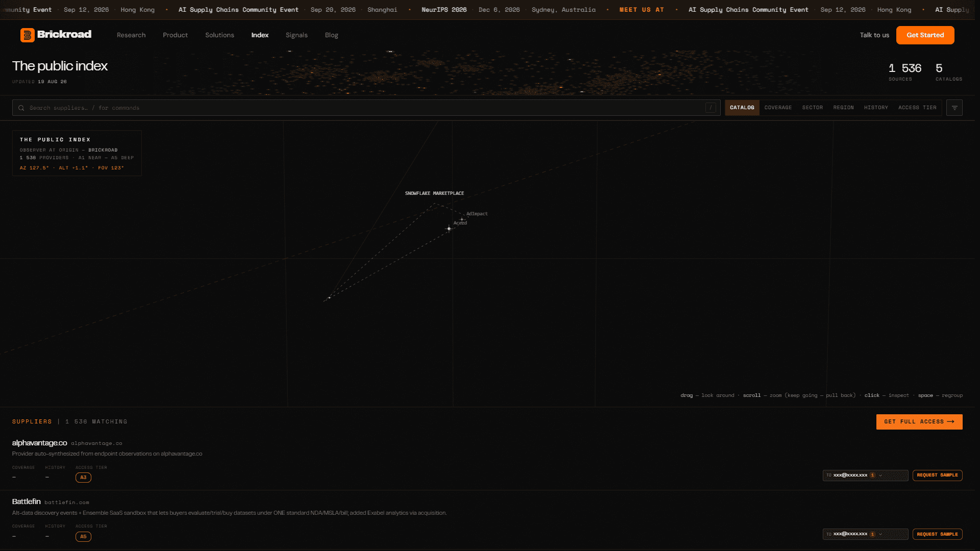980x551 pixels.
Task: Click the 'UPDATED 19 AUG 26' text
Action: pos(39,82)
